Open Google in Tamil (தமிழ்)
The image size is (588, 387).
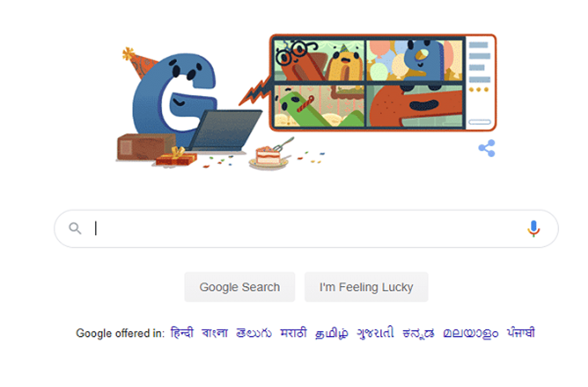[x=332, y=333]
